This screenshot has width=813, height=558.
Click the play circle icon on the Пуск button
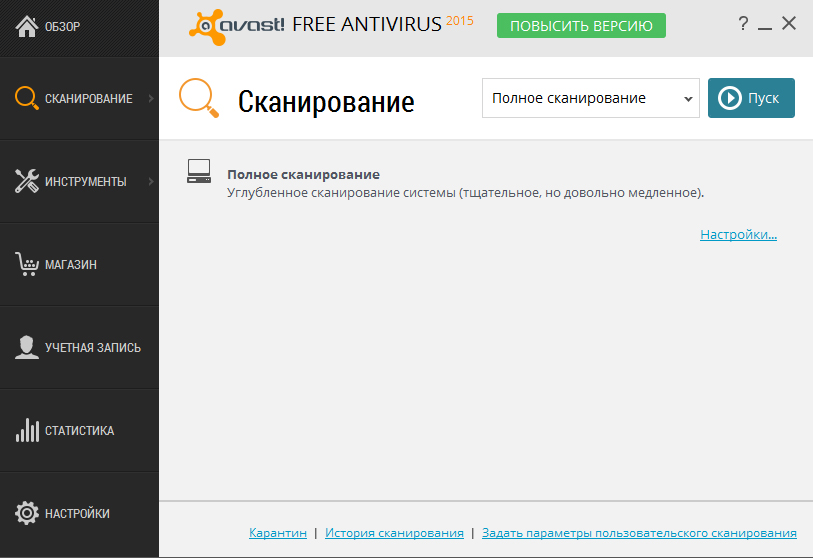[730, 98]
